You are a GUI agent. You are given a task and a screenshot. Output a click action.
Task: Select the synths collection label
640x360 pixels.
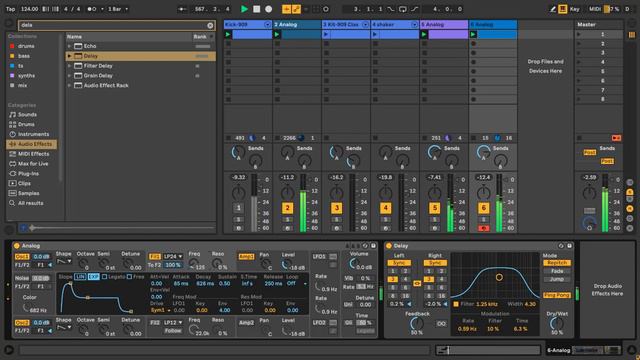pos(26,76)
